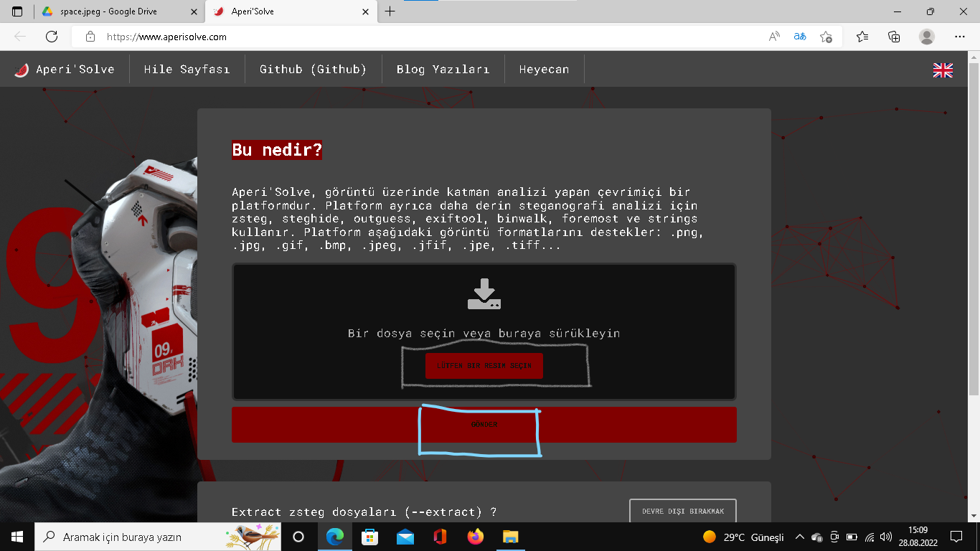
Task: Click the download tray icon in the dropzone
Action: [484, 294]
